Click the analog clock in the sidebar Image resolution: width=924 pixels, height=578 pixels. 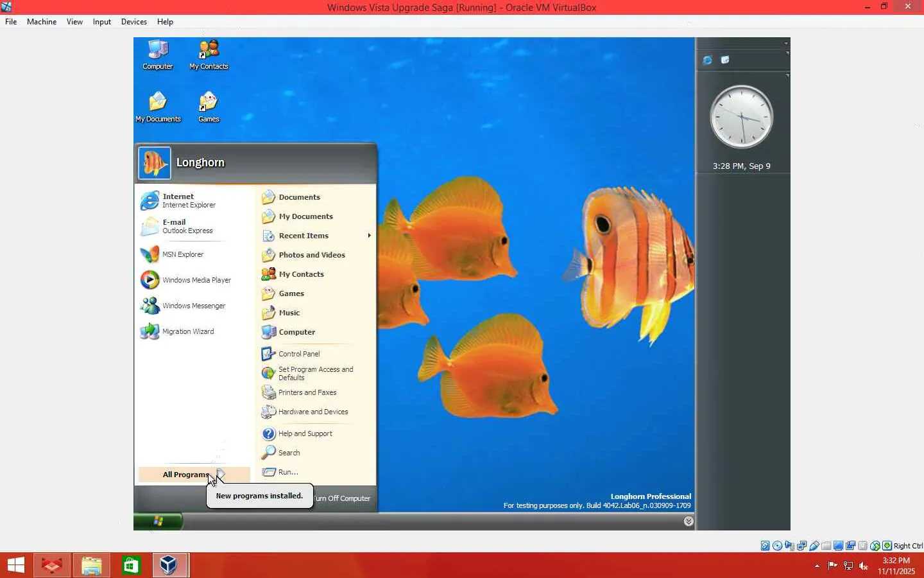pyautogui.click(x=741, y=118)
